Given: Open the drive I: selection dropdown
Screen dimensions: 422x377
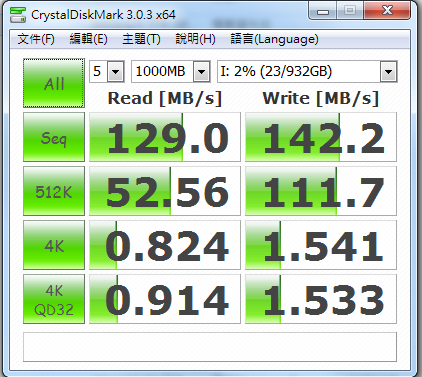Looking at the screenshot, I should click(x=307, y=71).
